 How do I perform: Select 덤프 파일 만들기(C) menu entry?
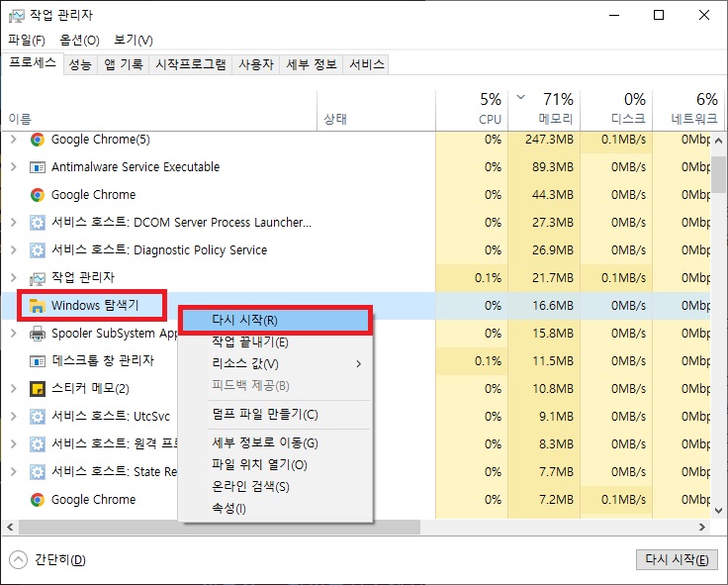point(276,415)
